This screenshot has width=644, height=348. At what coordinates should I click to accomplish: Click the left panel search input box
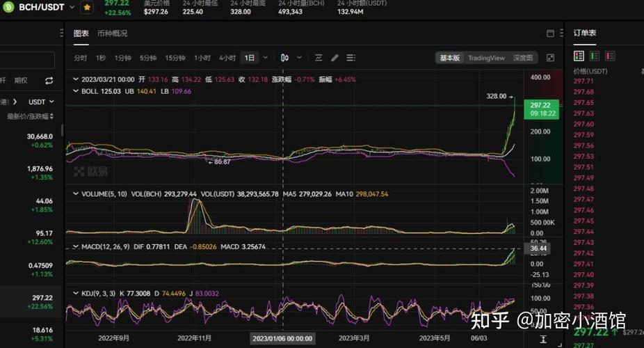(x=26, y=61)
